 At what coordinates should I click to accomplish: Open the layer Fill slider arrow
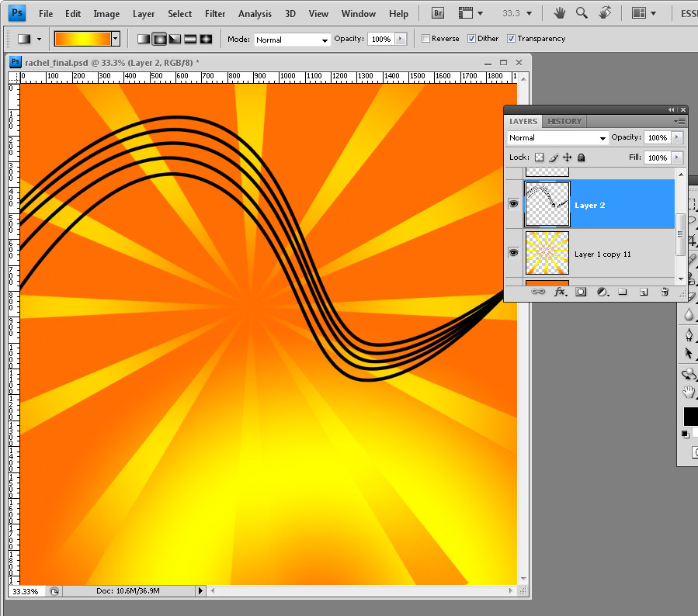(676, 157)
